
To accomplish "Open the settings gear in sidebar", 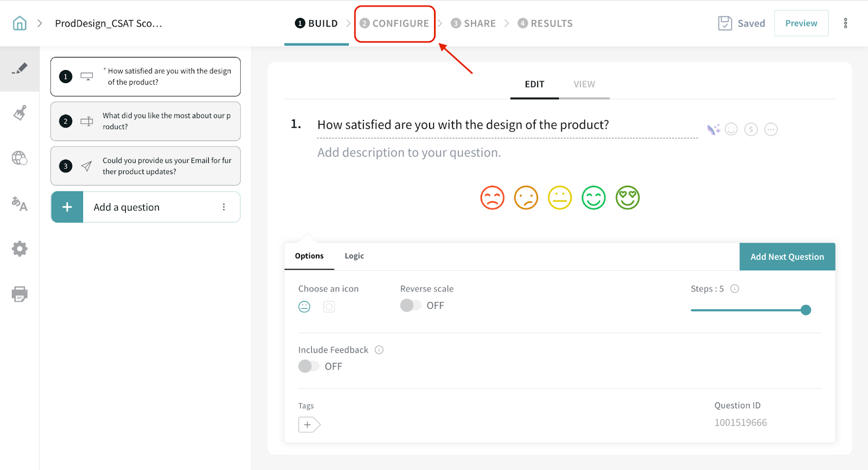I will click(x=20, y=249).
